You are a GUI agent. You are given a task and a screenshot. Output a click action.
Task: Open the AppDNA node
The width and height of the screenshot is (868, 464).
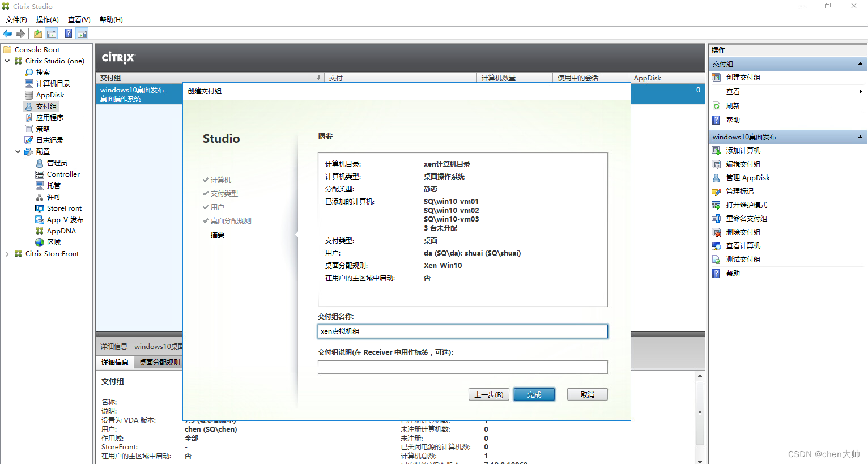tap(61, 231)
